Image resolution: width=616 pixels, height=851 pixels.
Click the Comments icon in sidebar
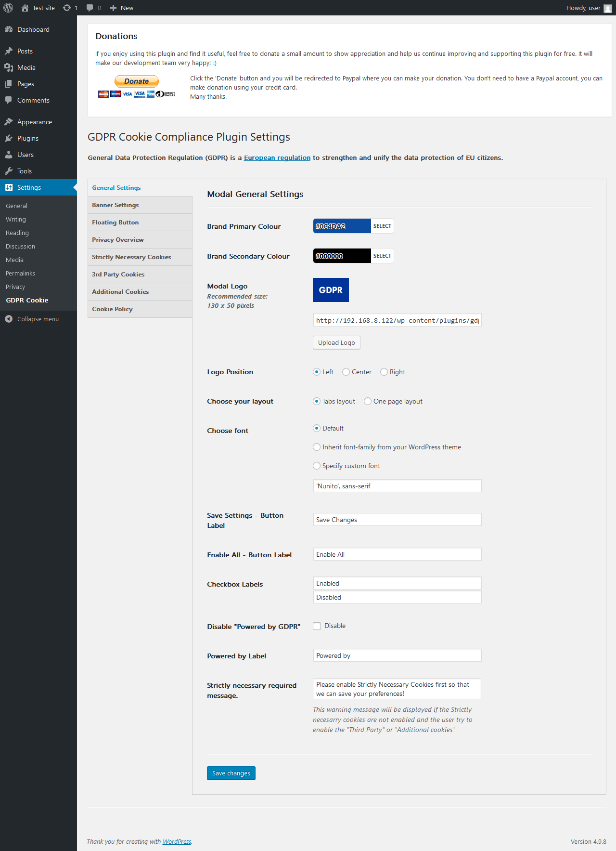tap(9, 100)
